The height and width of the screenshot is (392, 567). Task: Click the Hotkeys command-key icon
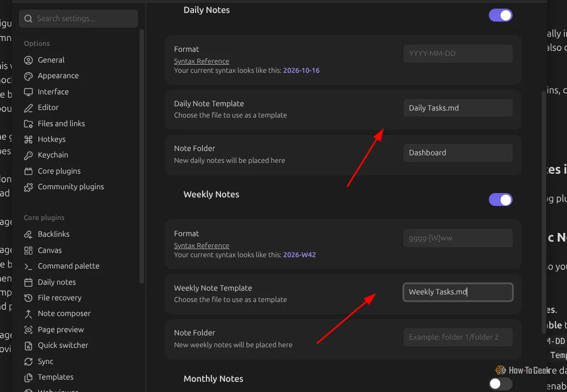click(28, 139)
